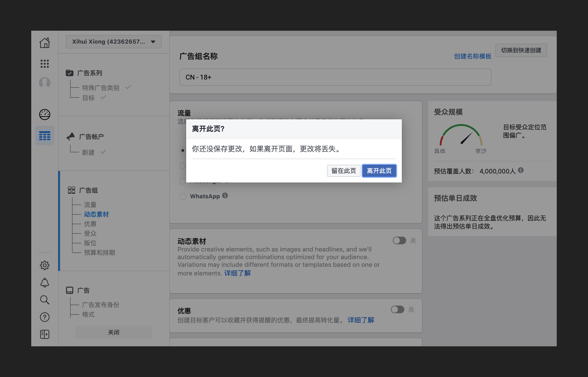Click the 广告组名称 input field
Screen dimensions: 588x377
(335, 77)
